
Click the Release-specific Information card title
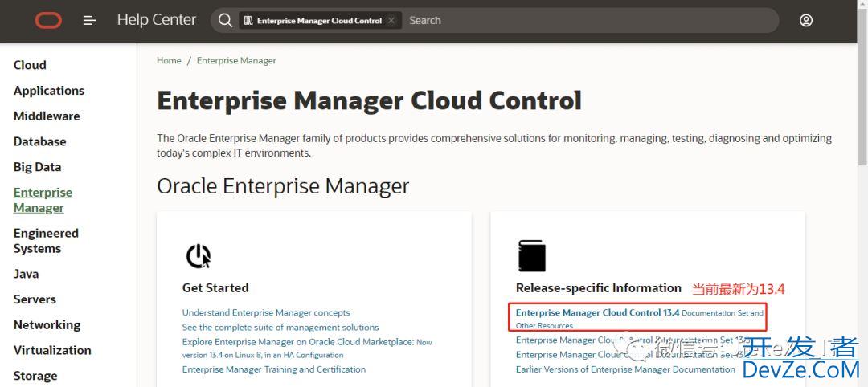tap(599, 288)
